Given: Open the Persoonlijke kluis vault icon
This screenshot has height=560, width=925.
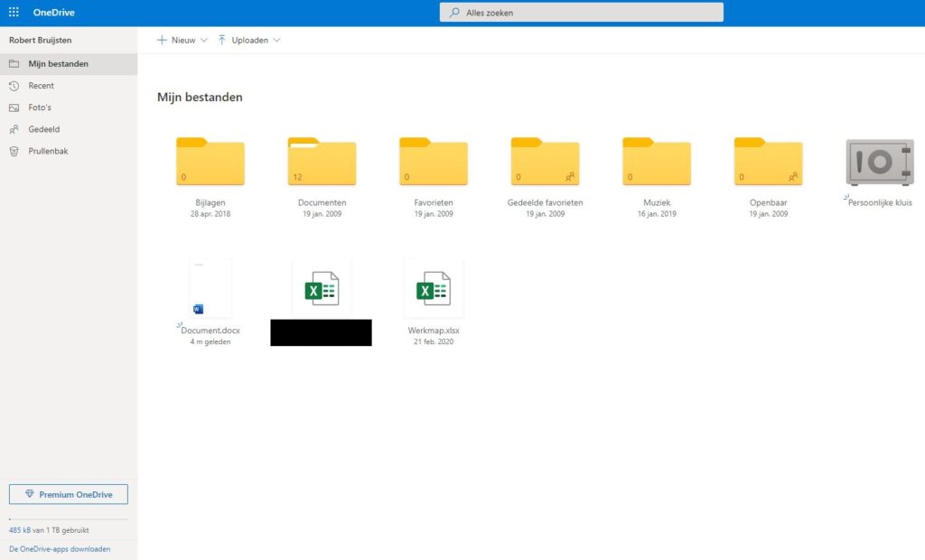Looking at the screenshot, I should [879, 163].
